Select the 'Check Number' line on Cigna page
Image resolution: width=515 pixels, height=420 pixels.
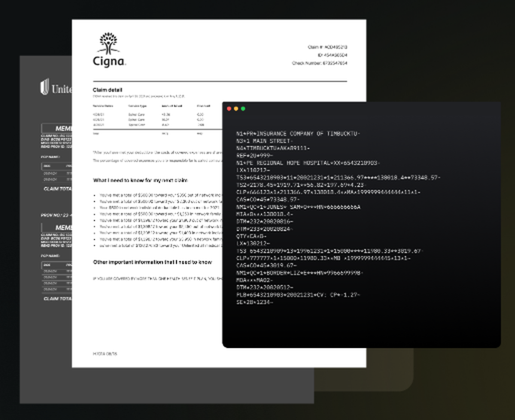[x=320, y=63]
